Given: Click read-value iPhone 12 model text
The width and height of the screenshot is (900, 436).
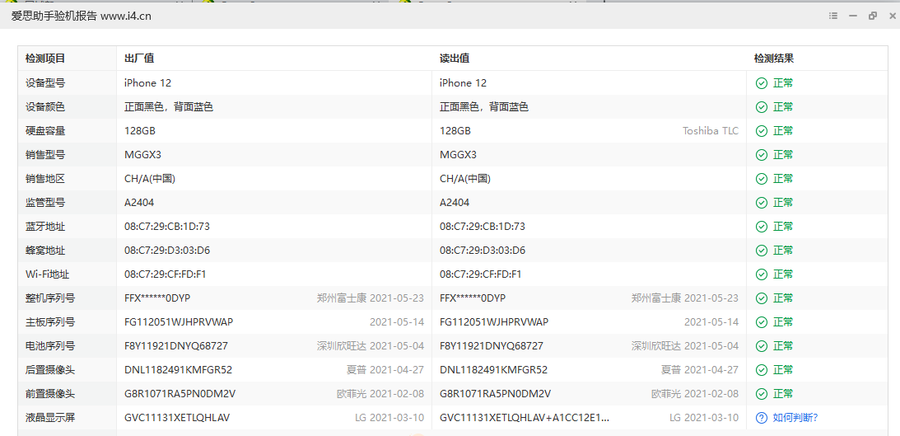Looking at the screenshot, I should (x=463, y=83).
